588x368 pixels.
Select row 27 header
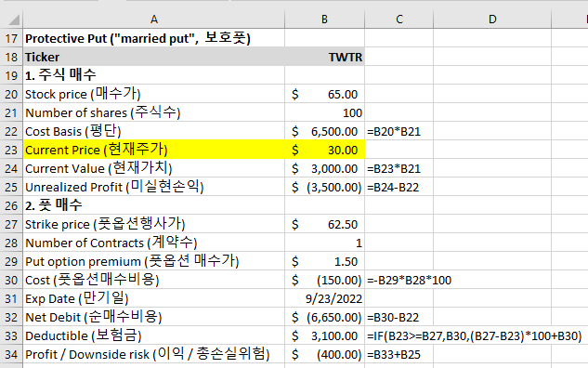pyautogui.click(x=11, y=224)
